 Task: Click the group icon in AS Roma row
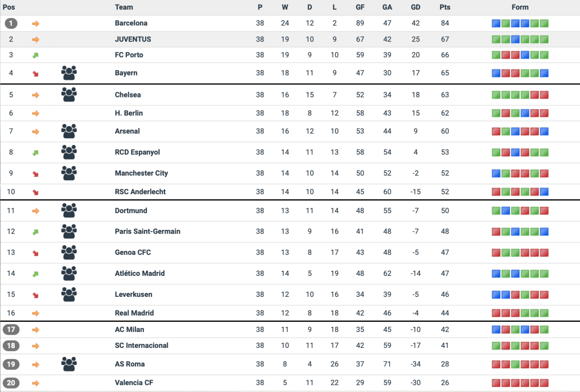(69, 364)
